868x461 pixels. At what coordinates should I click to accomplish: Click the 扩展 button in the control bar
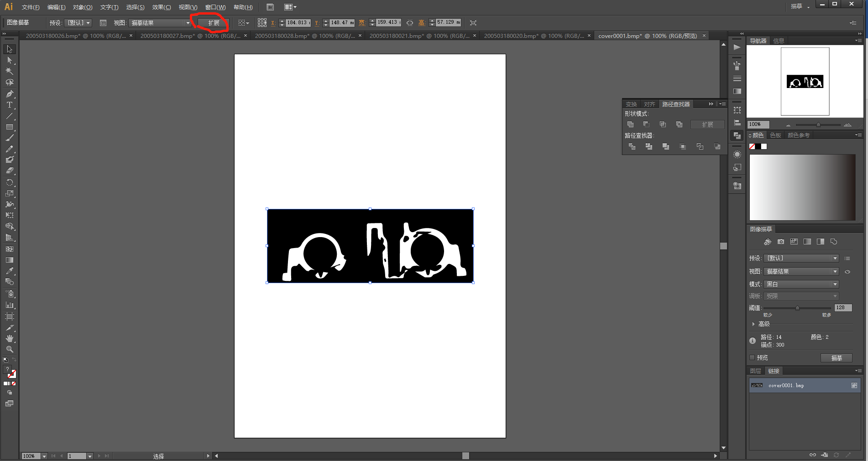[x=214, y=23]
